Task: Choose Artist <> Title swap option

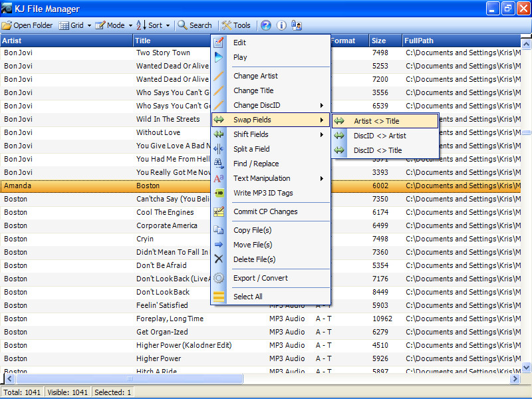Action: tap(385, 121)
